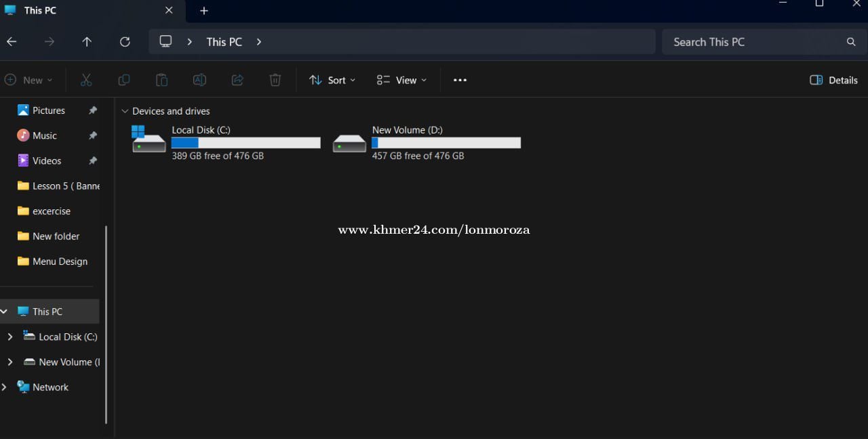Image resolution: width=868 pixels, height=439 pixels.
Task: Open the See more three-dots menu
Action: 460,80
